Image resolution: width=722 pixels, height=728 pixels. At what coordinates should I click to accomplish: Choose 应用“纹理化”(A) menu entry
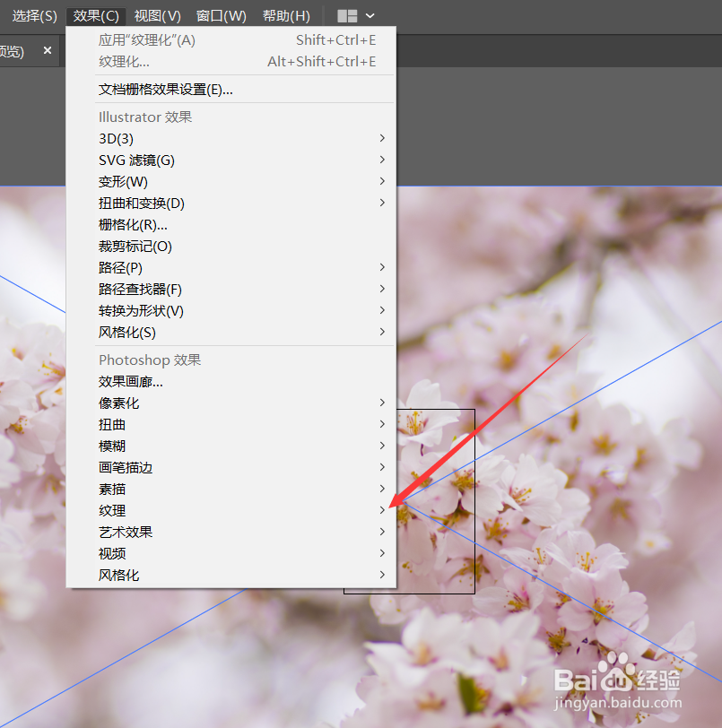coord(231,40)
